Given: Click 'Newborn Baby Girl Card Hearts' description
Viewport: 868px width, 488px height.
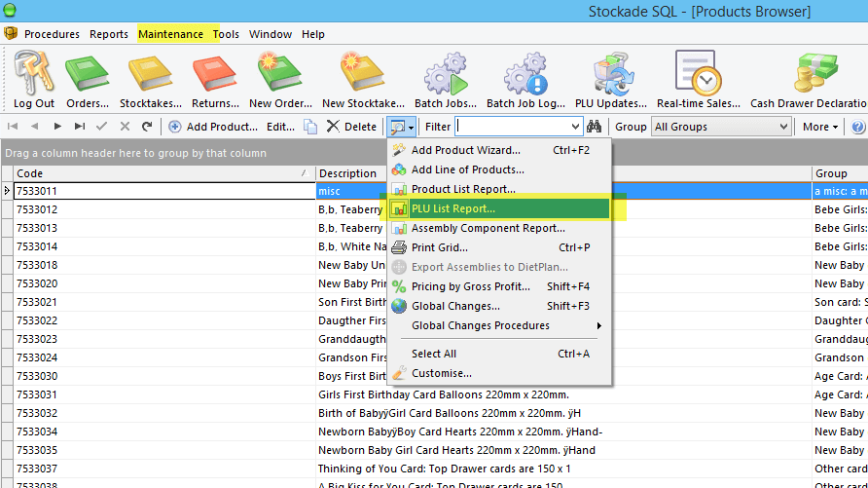Looking at the screenshot, I should point(563,450).
